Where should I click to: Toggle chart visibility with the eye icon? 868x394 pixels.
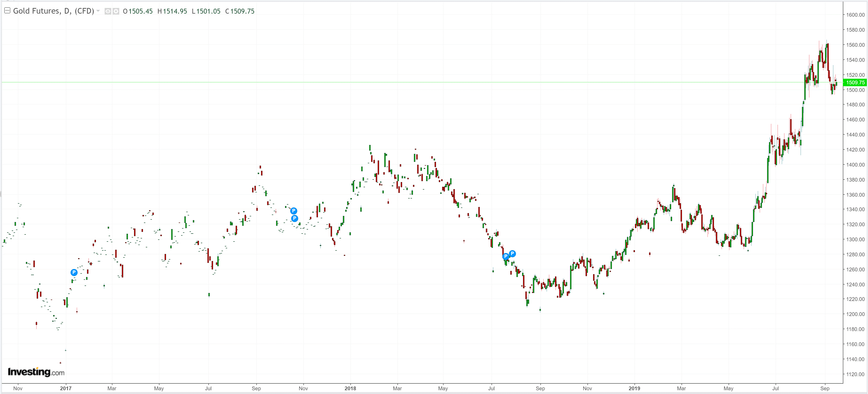[x=107, y=12]
